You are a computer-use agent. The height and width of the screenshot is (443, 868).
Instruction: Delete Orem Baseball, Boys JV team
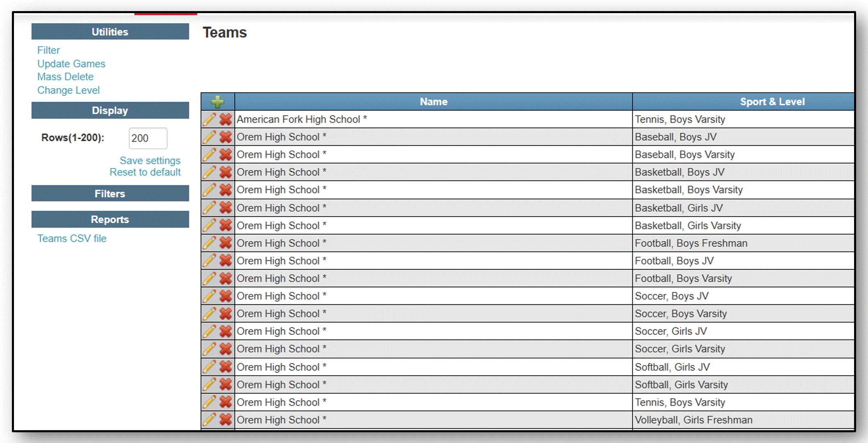click(x=225, y=137)
